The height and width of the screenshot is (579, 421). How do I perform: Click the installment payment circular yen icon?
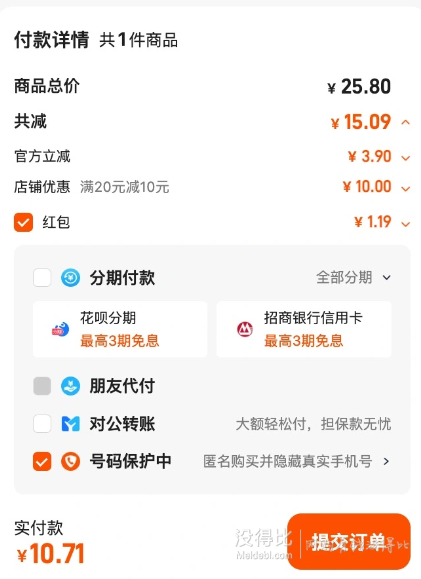click(x=70, y=277)
